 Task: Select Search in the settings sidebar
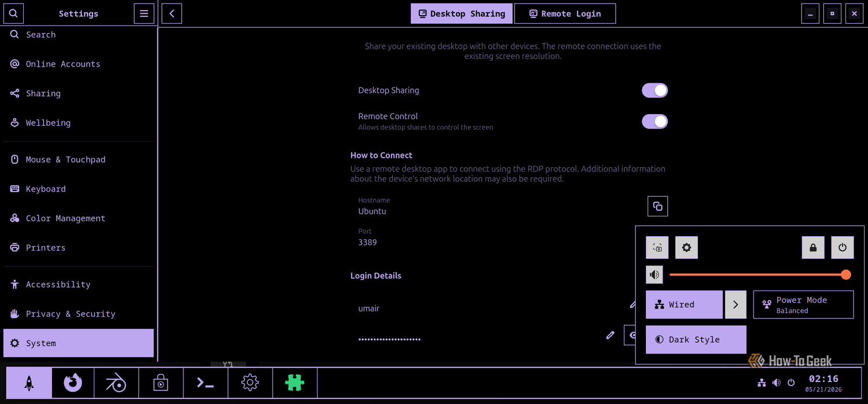(79, 35)
